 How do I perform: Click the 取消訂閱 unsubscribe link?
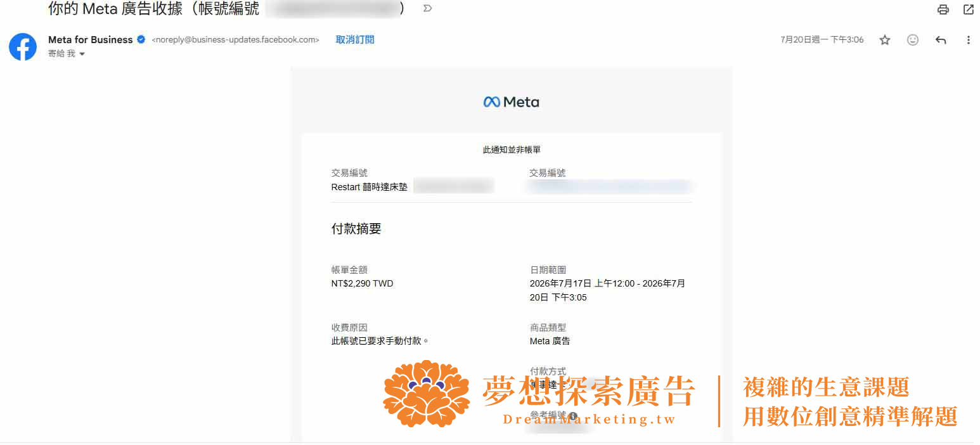point(355,39)
